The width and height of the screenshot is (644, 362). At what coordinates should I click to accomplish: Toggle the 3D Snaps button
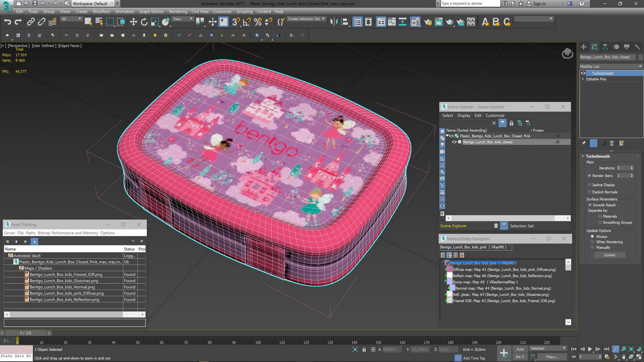(x=236, y=22)
